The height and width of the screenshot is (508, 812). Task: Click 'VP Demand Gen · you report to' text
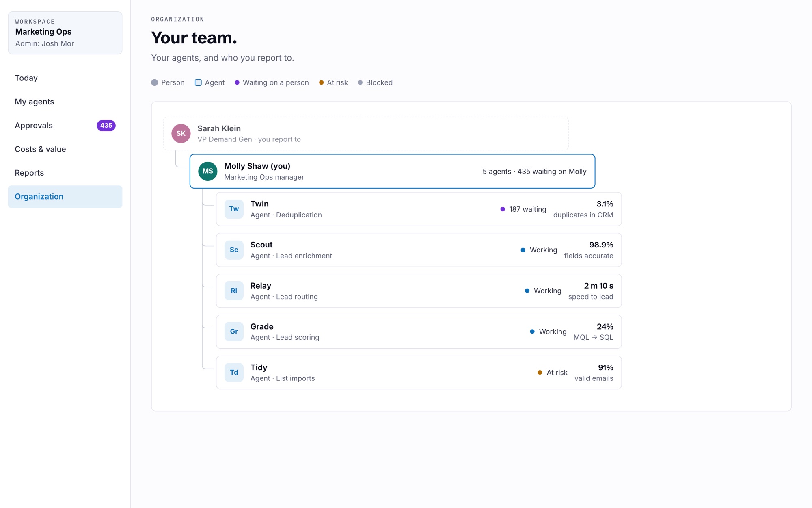[x=249, y=139]
